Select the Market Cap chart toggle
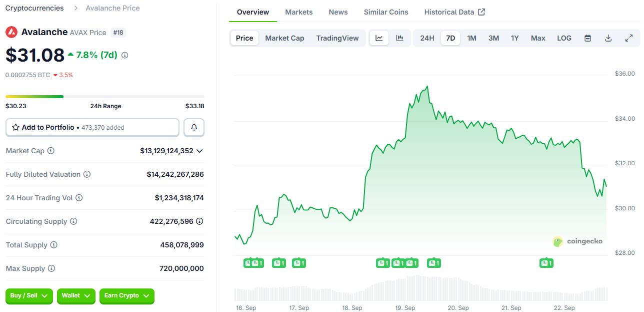 [284, 38]
